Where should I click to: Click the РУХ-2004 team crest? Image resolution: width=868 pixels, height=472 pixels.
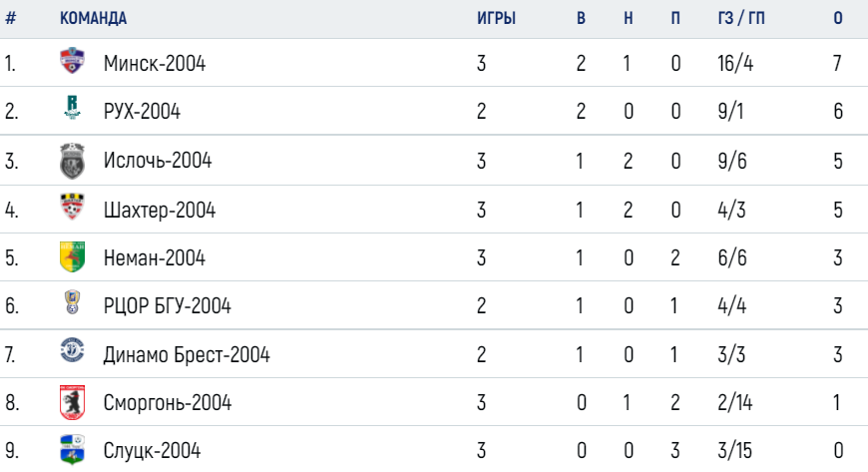point(72,108)
